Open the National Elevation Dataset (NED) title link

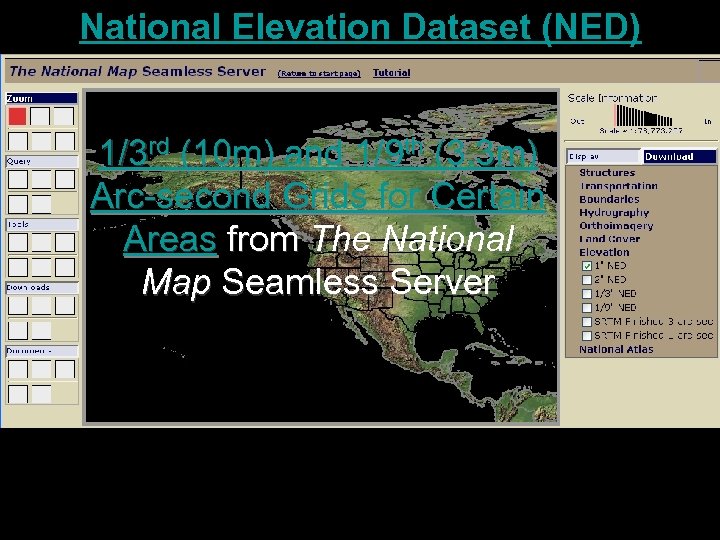click(360, 28)
